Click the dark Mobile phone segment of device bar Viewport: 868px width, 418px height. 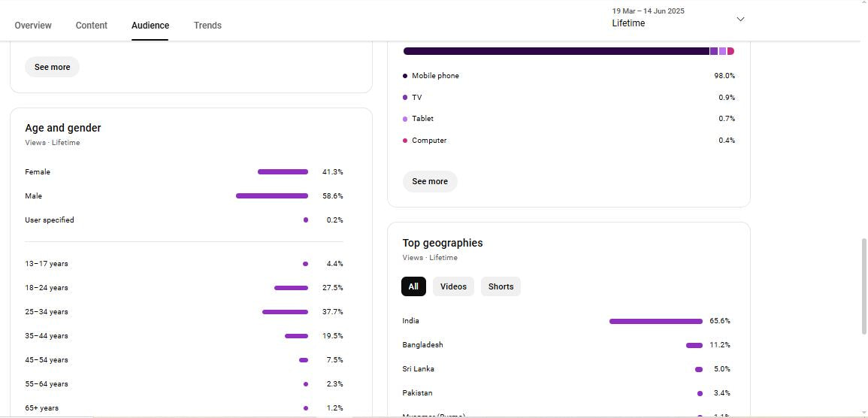[x=556, y=51]
